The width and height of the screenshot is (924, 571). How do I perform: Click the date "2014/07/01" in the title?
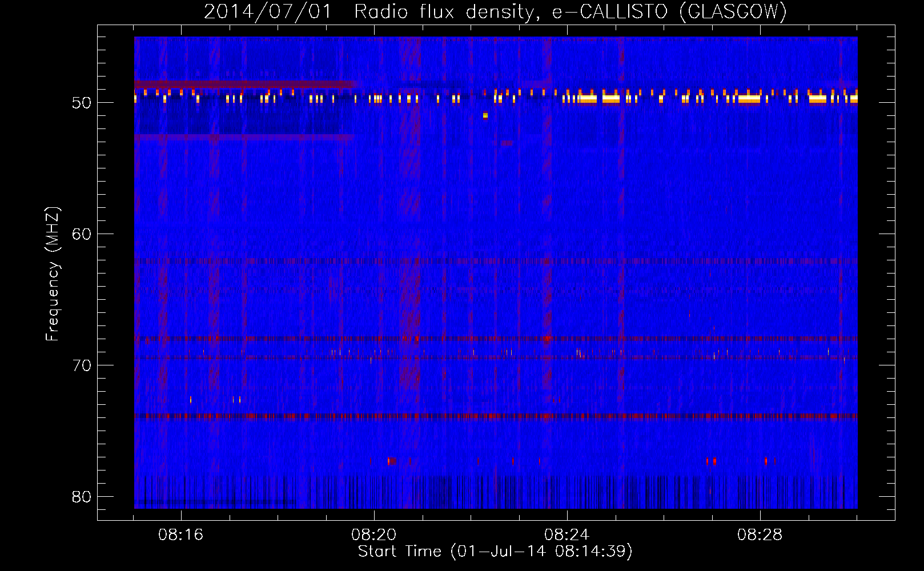tap(268, 11)
